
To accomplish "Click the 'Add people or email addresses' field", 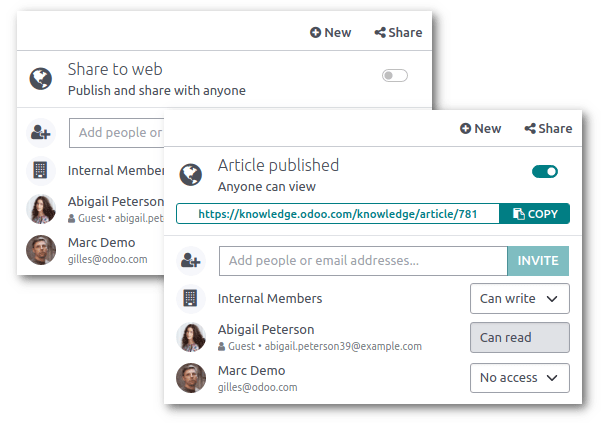I will pos(363,261).
